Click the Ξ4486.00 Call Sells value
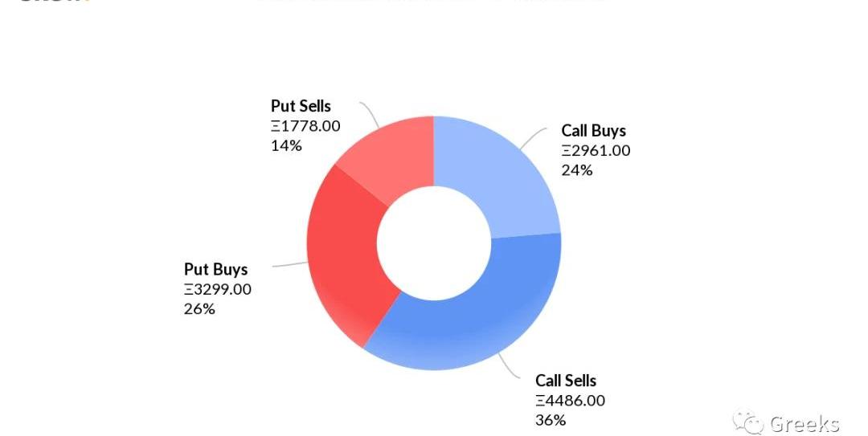Screen dimensions: 868x436 [570, 401]
